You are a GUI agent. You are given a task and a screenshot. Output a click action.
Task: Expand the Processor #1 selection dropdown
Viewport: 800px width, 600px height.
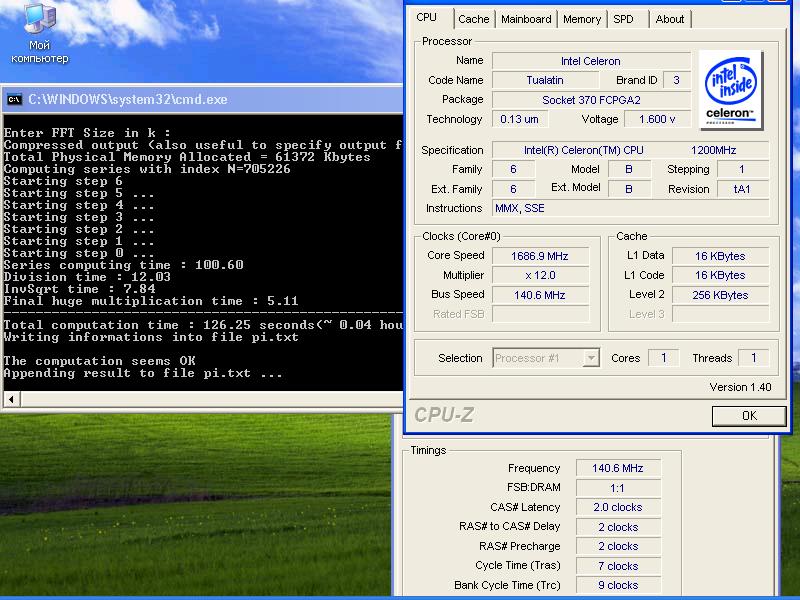click(x=591, y=358)
